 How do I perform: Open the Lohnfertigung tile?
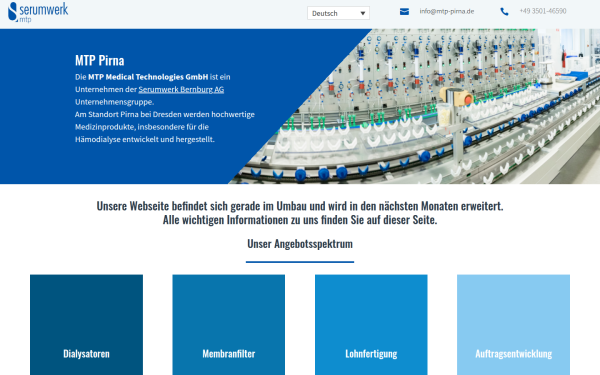pos(371,324)
